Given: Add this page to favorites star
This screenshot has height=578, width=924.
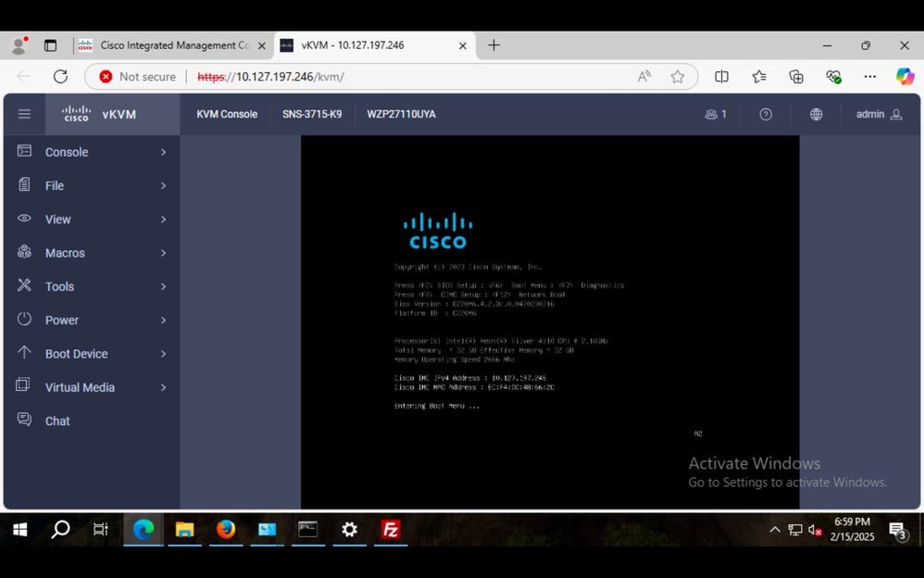Looking at the screenshot, I should click(677, 77).
